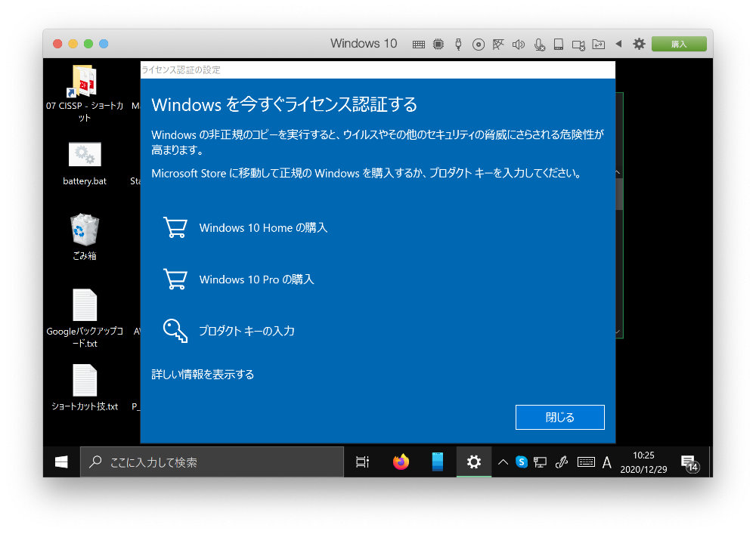Click the green 購入 button in title bar
Screen dimensions: 756x534
[679, 44]
